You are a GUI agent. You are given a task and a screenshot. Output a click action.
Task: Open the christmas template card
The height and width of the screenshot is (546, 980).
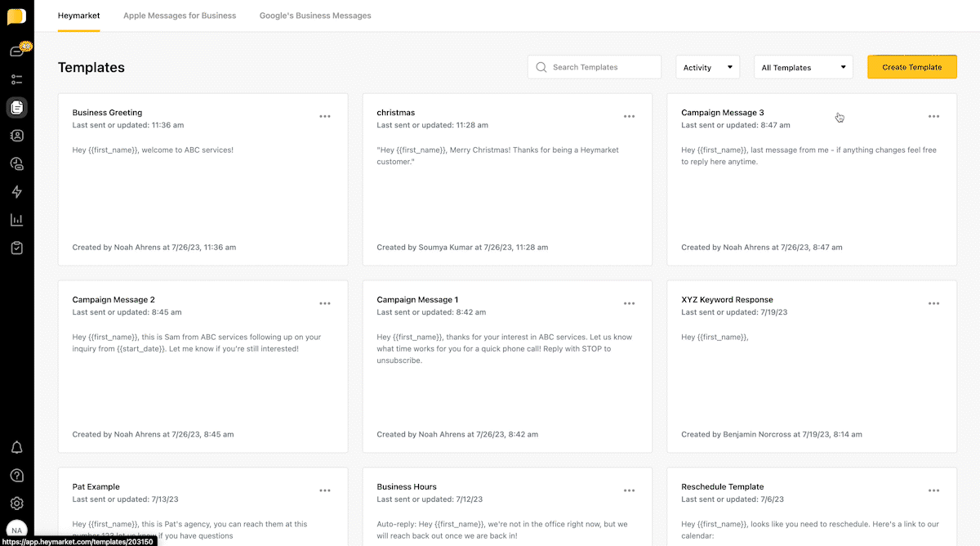coord(506,180)
